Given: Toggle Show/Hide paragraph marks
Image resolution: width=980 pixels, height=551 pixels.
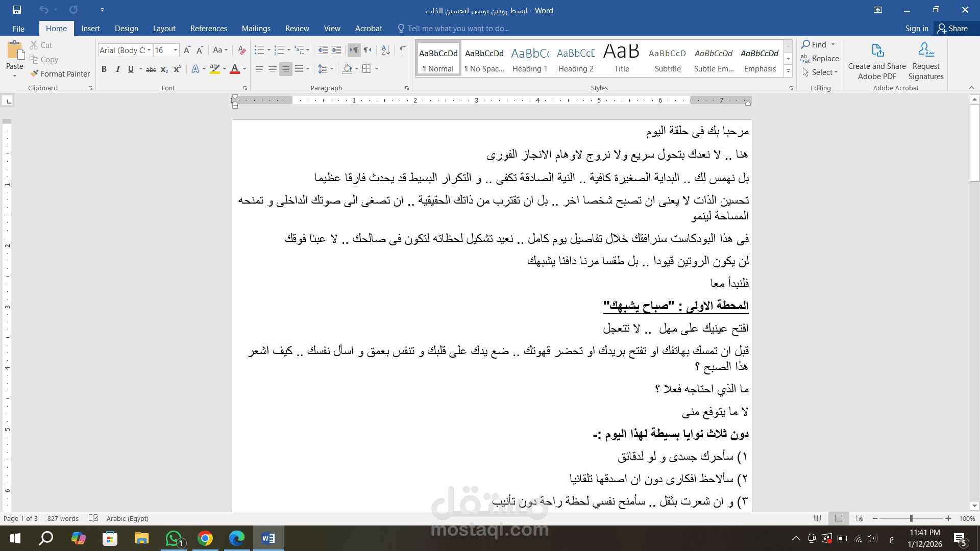Looking at the screenshot, I should (403, 50).
